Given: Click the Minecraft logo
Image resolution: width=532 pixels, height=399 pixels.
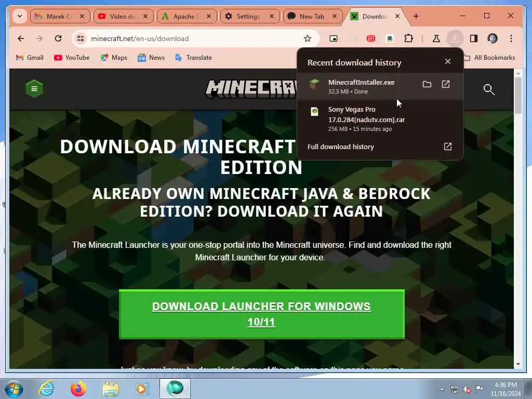Looking at the screenshot, I should (251, 89).
